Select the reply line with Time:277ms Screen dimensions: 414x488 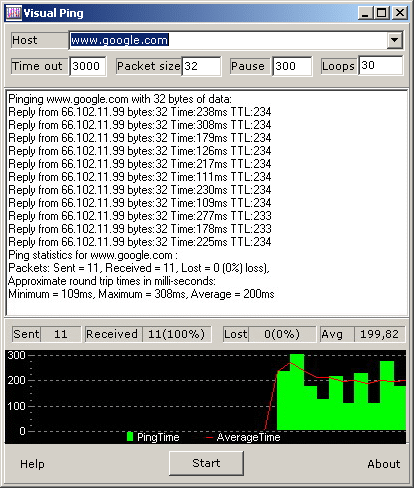coord(140,216)
